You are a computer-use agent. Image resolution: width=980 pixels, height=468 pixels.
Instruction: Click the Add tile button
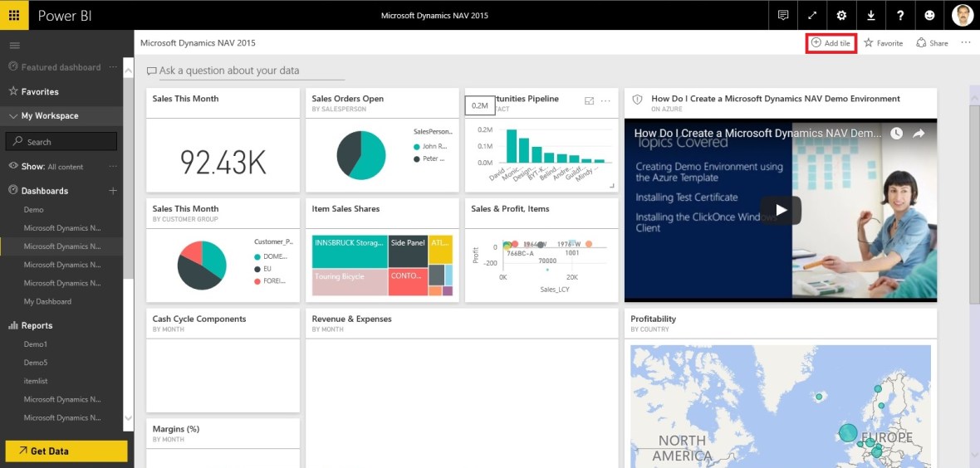[831, 43]
